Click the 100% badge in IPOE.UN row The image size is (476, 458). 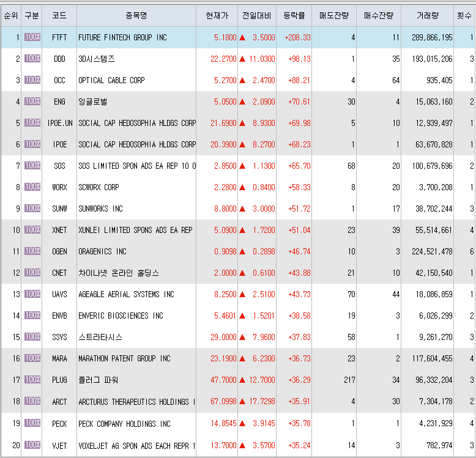(32, 122)
